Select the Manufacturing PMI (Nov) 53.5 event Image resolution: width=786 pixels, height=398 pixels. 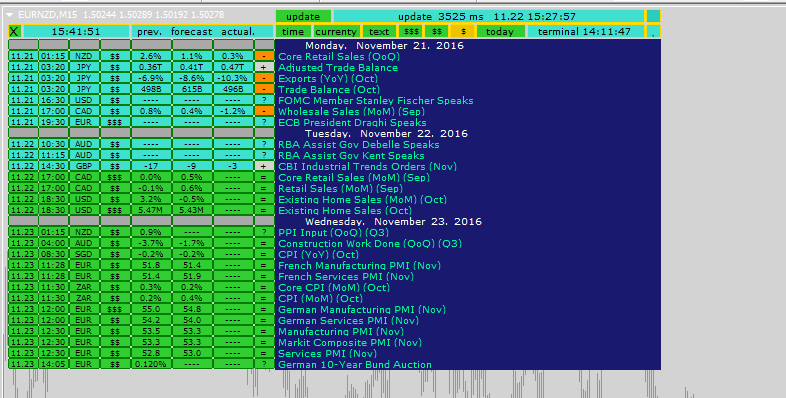[x=341, y=332]
